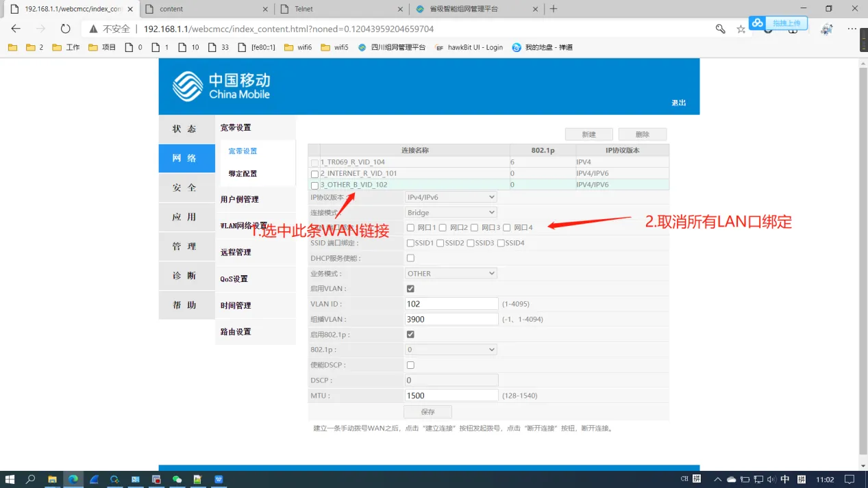The height and width of the screenshot is (488, 868).
Task: Click the 新建 button
Action: (588, 134)
